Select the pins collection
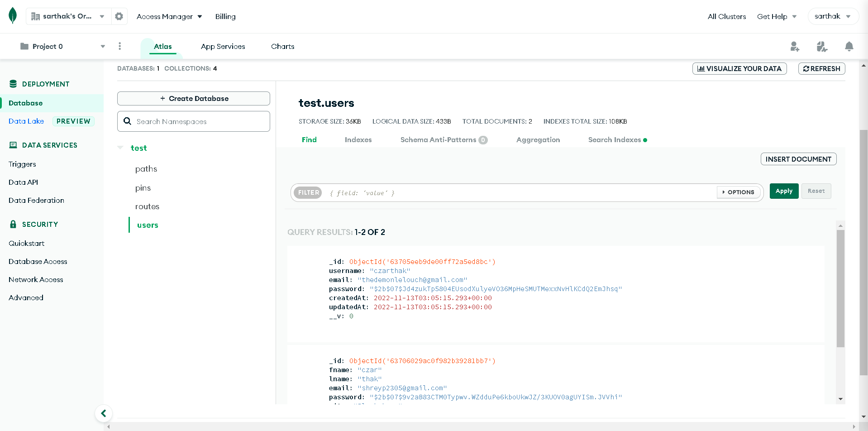 pyautogui.click(x=143, y=187)
